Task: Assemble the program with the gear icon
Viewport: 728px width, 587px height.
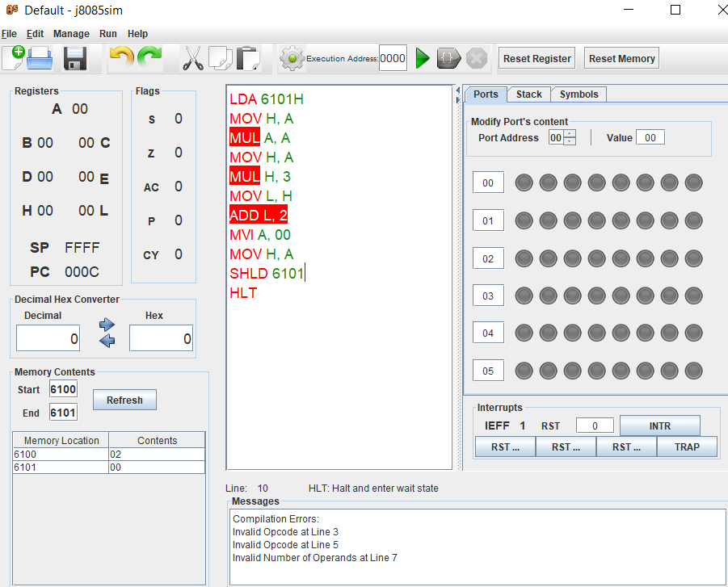Action: pos(291,57)
